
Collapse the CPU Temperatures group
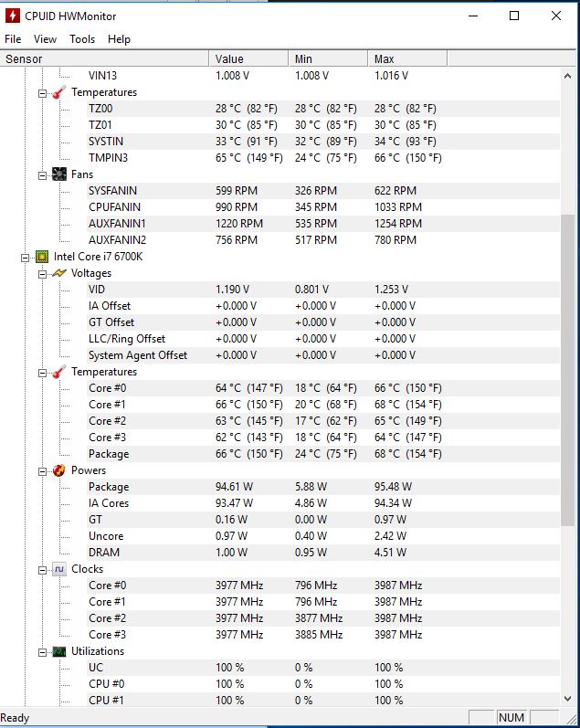click(42, 373)
